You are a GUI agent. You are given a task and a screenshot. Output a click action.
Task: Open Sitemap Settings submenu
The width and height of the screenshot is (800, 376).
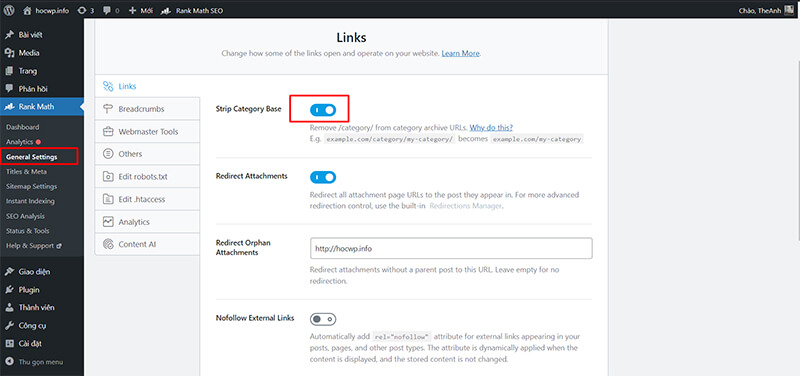[31, 186]
